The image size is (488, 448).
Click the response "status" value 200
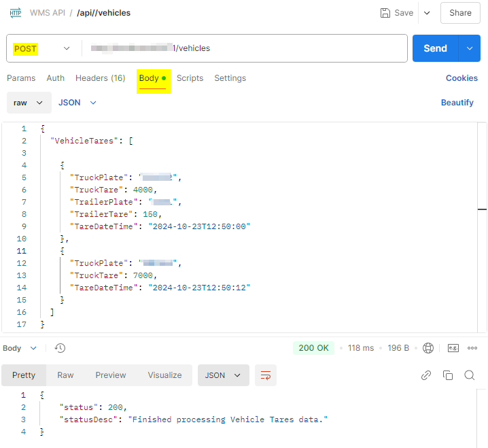click(115, 407)
